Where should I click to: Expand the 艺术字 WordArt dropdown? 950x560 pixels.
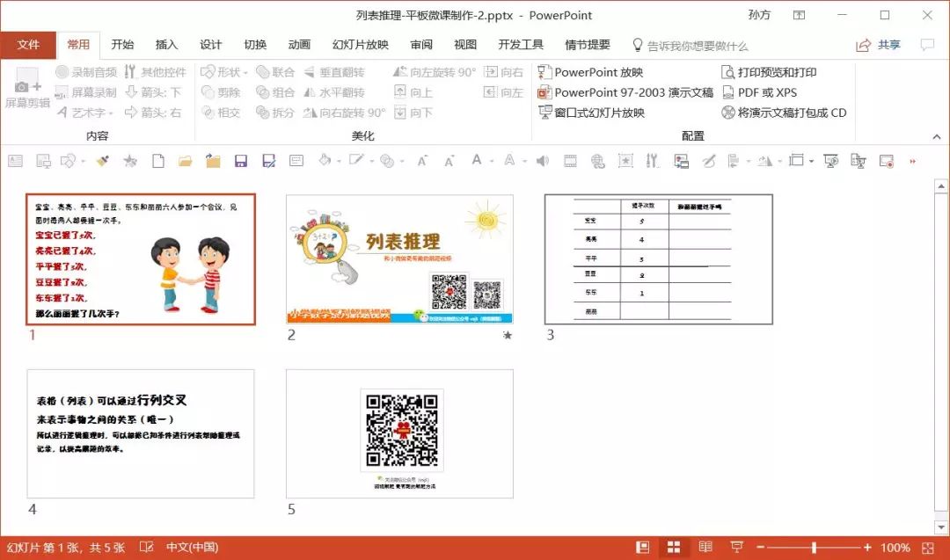coord(111,113)
